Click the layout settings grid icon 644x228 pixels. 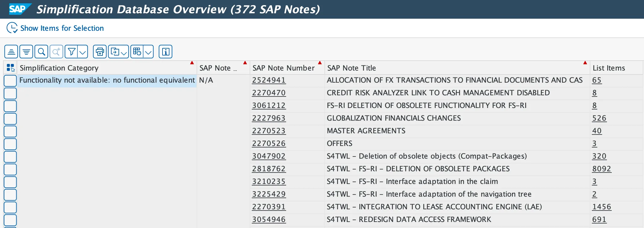(x=137, y=52)
